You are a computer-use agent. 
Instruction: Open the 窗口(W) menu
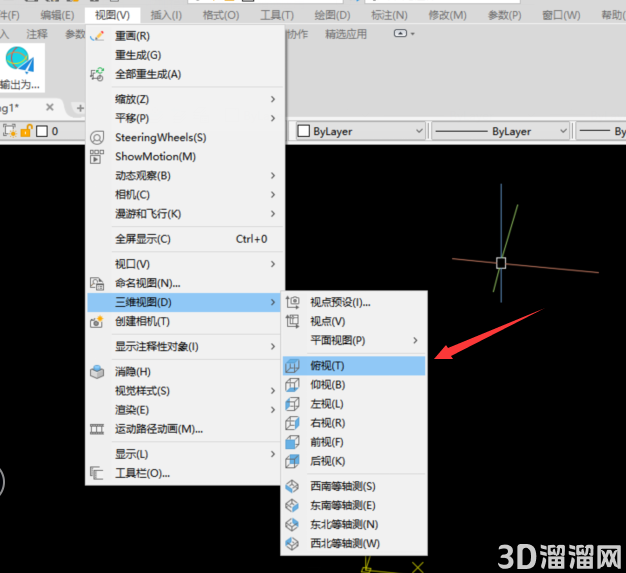point(561,15)
